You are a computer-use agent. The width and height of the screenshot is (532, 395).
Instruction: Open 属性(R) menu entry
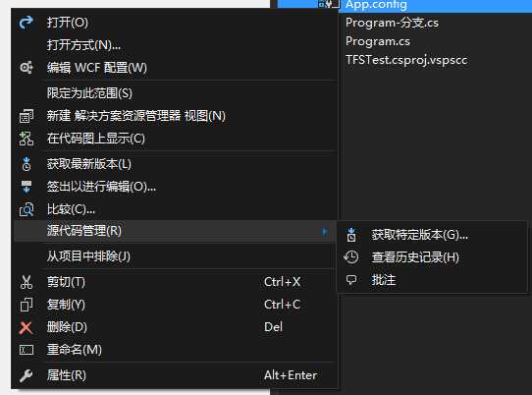pos(175,375)
